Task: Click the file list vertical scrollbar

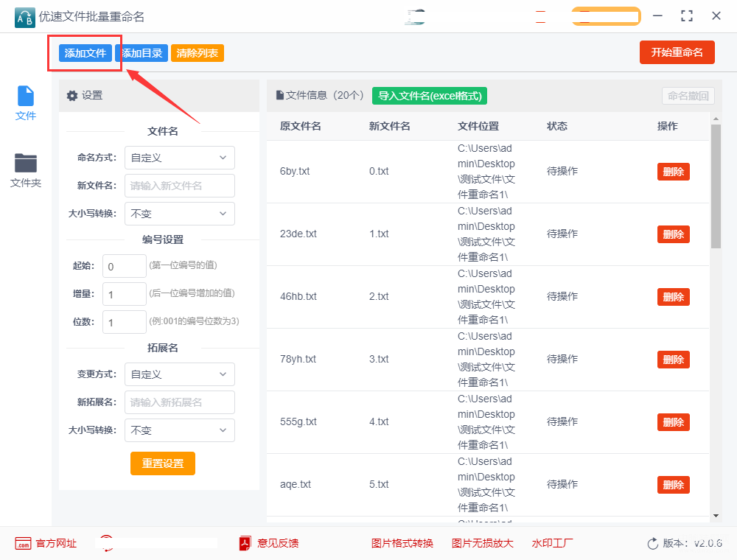Action: coord(716,186)
